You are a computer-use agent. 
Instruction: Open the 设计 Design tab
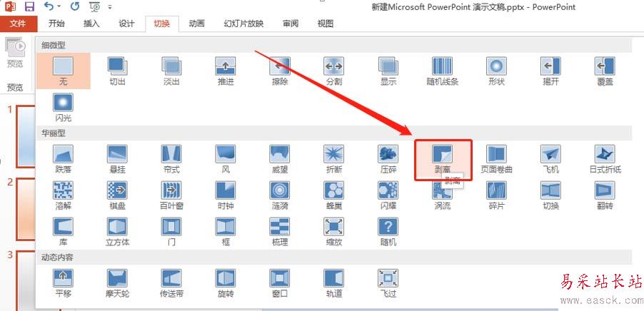(126, 24)
